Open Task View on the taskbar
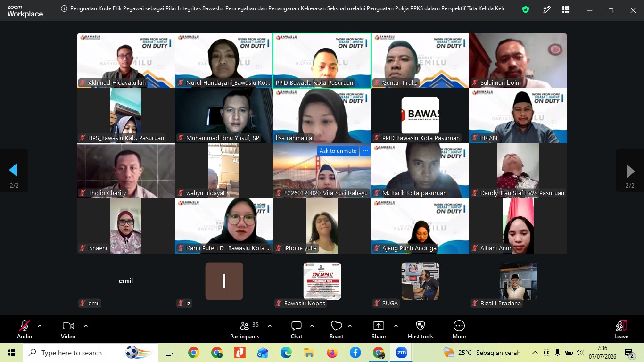Viewport: 644px width, 362px height. [170, 353]
